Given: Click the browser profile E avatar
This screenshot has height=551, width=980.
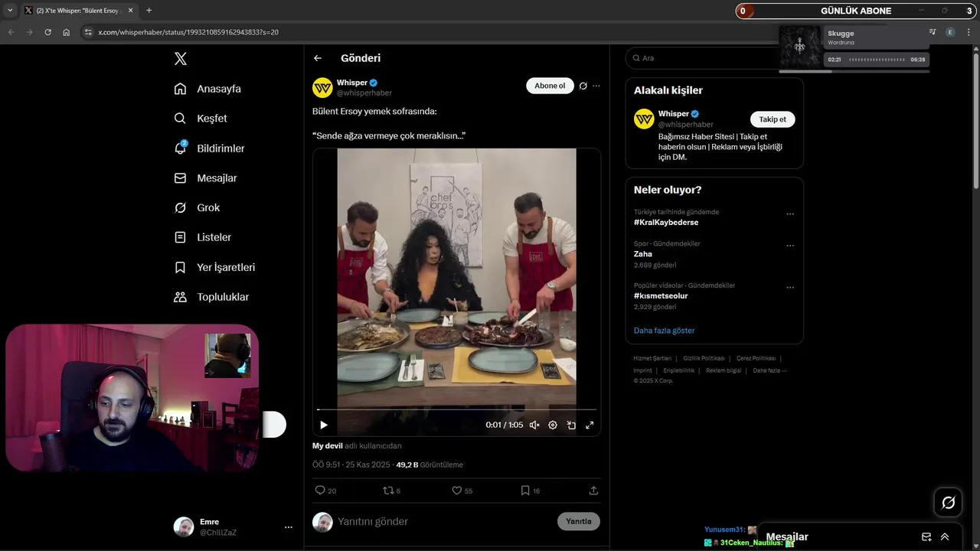Looking at the screenshot, I should point(950,32).
